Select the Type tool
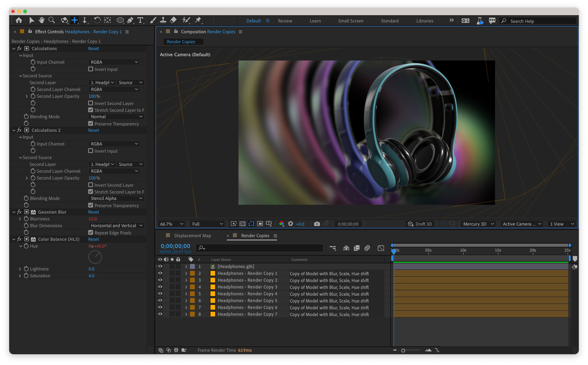588x365 pixels. pos(140,20)
